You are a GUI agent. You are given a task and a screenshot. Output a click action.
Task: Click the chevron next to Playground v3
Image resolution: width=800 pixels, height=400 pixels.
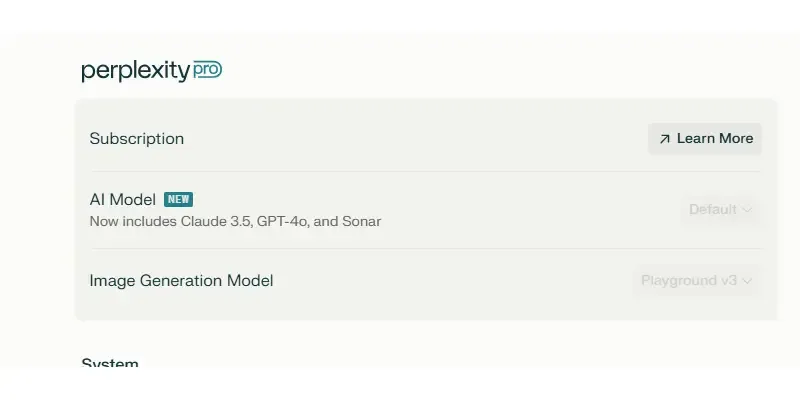click(746, 281)
